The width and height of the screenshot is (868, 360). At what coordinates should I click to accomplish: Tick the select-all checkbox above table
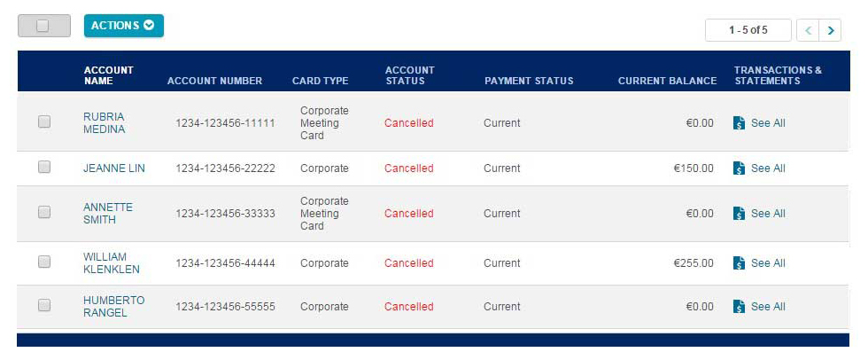click(x=43, y=26)
